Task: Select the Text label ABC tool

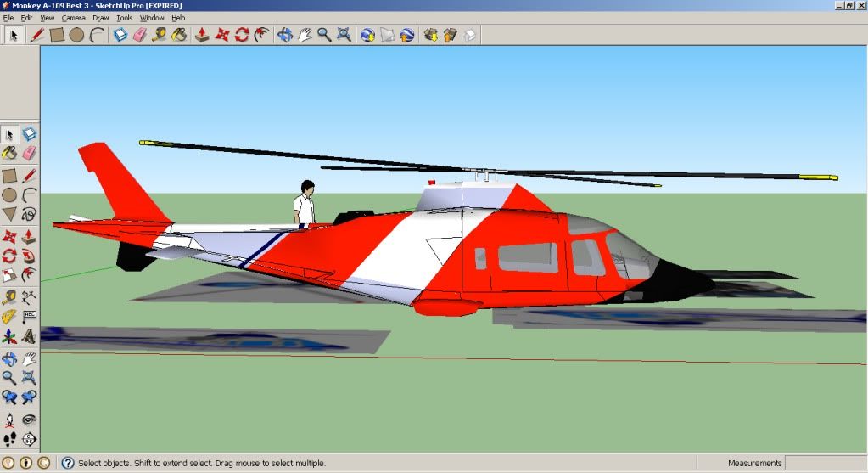Action: (30, 317)
